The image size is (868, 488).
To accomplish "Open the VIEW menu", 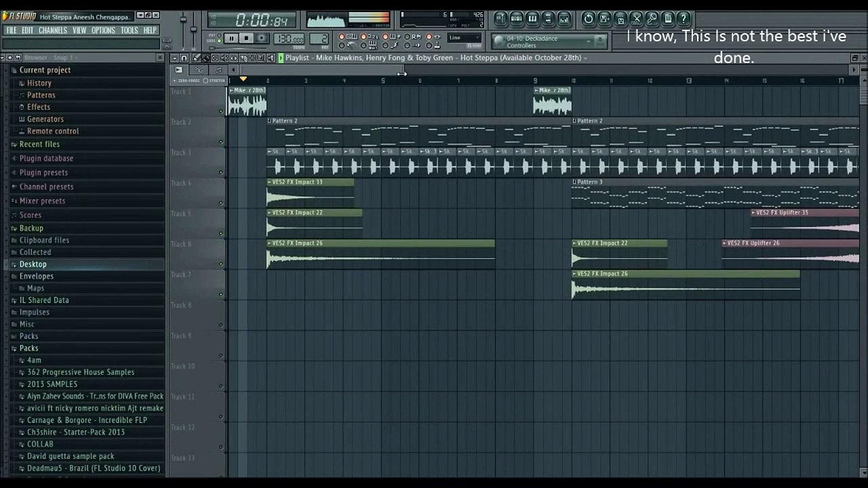I will 79,30.
